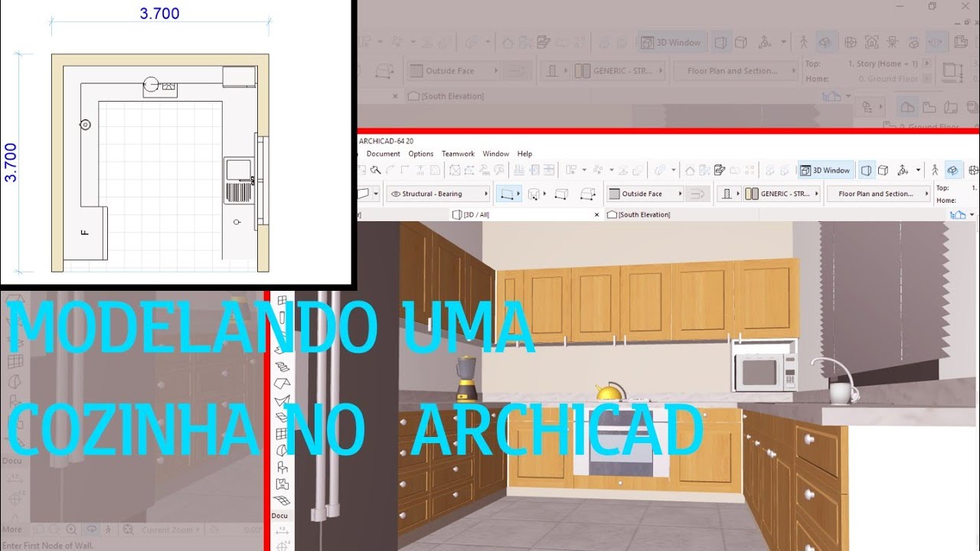Open trace reference dropdown arrow in front toolbar
Screen dimensions: 980x551
(674, 170)
